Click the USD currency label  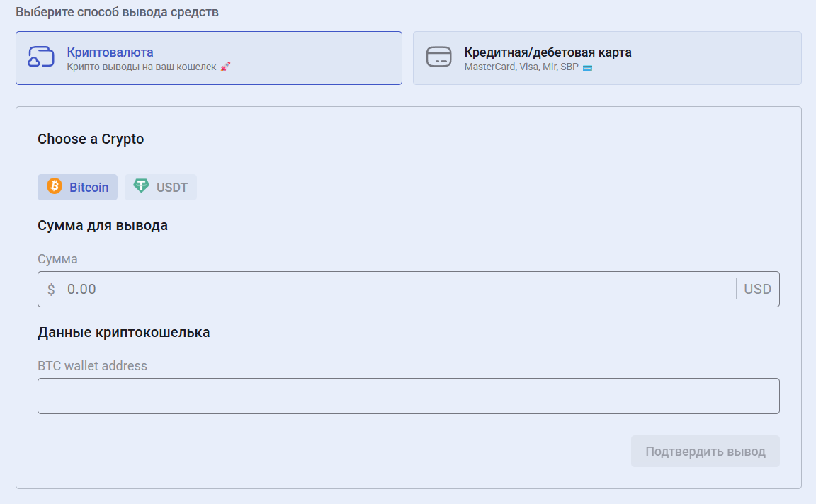pyautogui.click(x=757, y=290)
